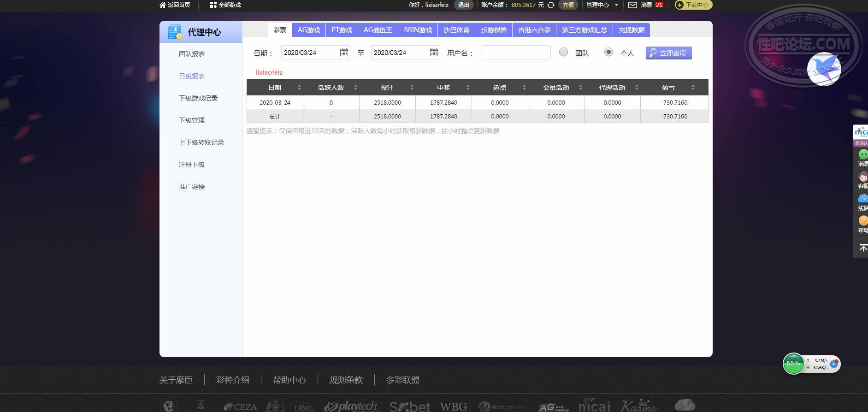Click the 立即查询 search button
The height and width of the screenshot is (412, 868).
coord(668,53)
